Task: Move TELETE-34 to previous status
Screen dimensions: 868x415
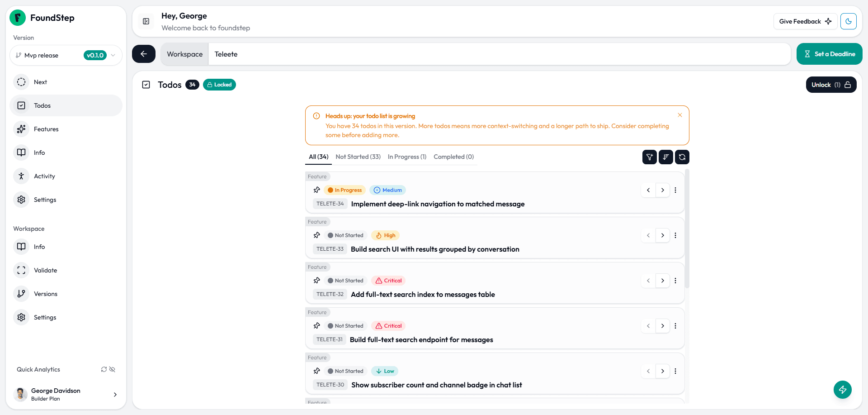Action: pyautogui.click(x=648, y=190)
